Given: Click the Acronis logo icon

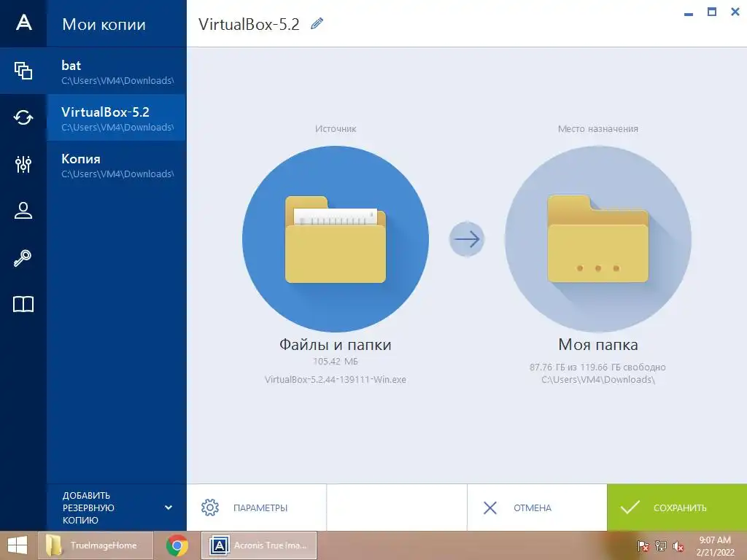Looking at the screenshot, I should pos(23,23).
